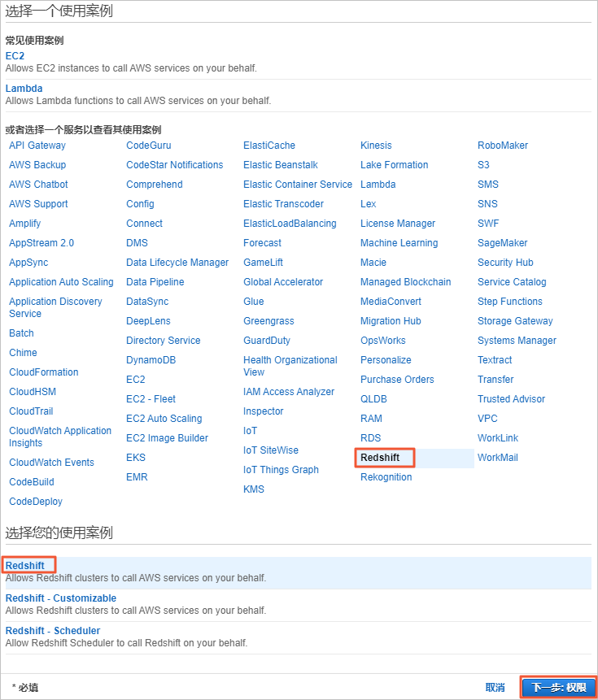Screen dimensions: 598x700
Task: Choose the EKS service
Action: (x=136, y=458)
